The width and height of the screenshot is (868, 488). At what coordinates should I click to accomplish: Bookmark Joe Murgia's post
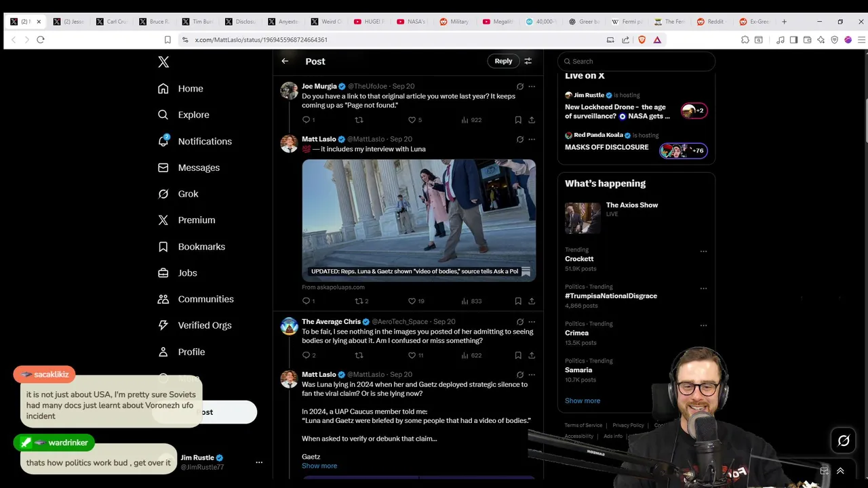point(518,120)
